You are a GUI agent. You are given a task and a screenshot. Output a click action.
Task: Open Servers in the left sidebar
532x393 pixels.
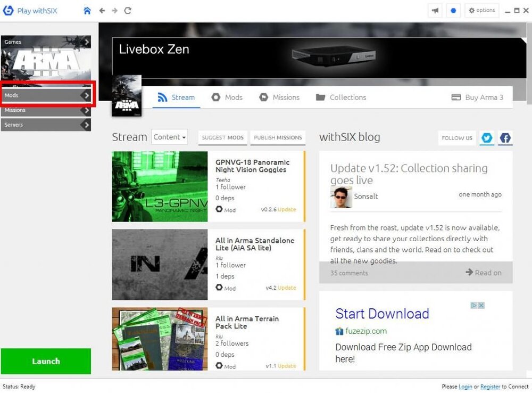tap(46, 125)
